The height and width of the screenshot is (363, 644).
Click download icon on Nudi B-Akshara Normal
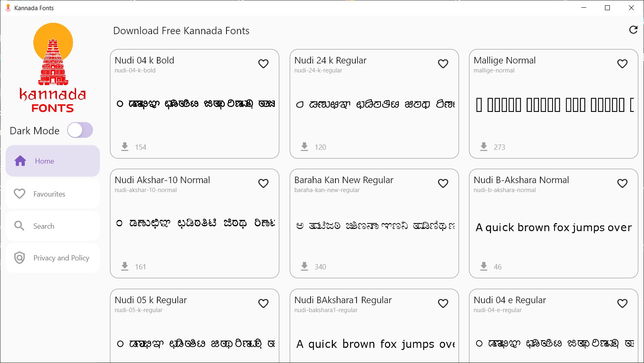tap(483, 266)
